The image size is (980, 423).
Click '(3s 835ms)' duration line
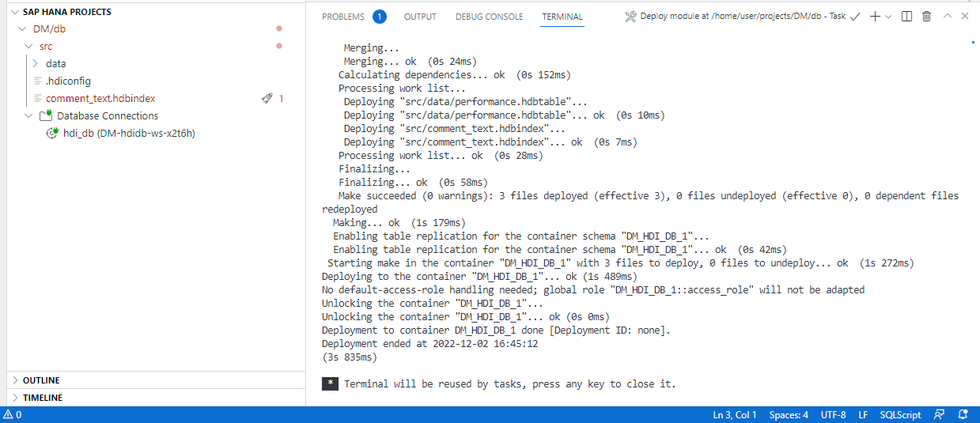pyautogui.click(x=350, y=357)
